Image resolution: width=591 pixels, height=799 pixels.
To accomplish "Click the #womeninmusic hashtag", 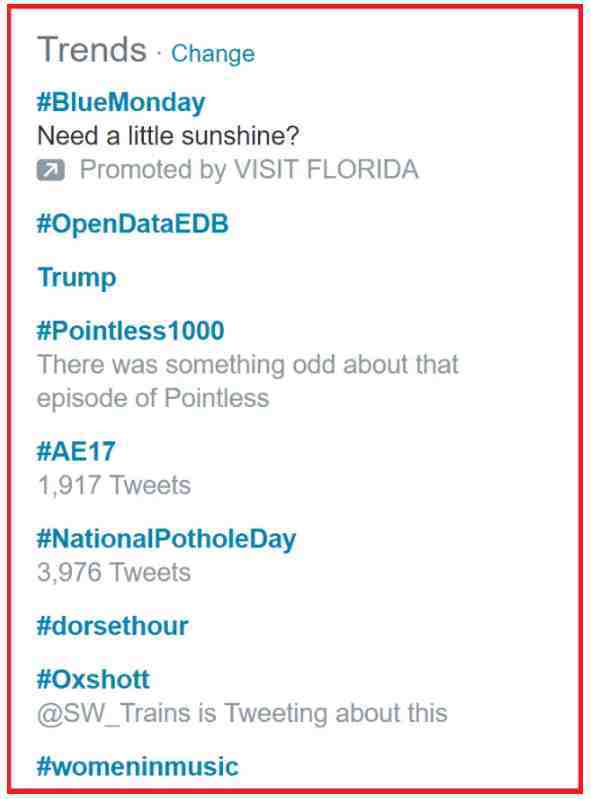I will coord(138,766).
